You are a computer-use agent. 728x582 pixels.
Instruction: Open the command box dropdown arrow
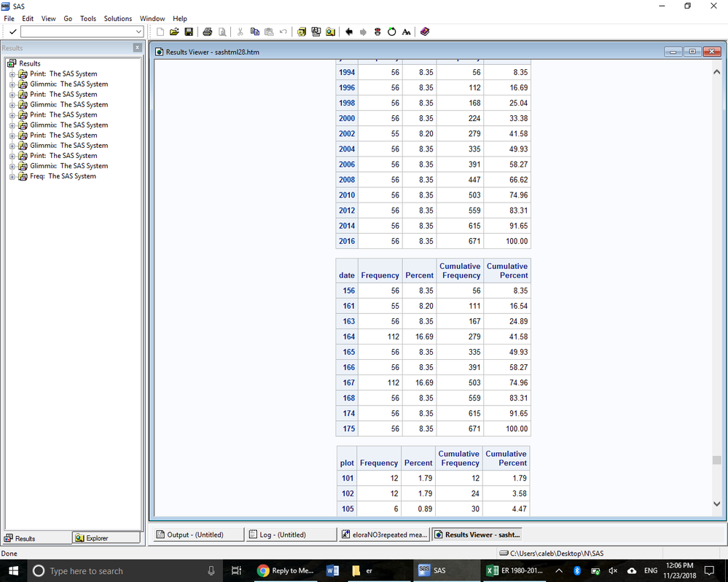[138, 32]
